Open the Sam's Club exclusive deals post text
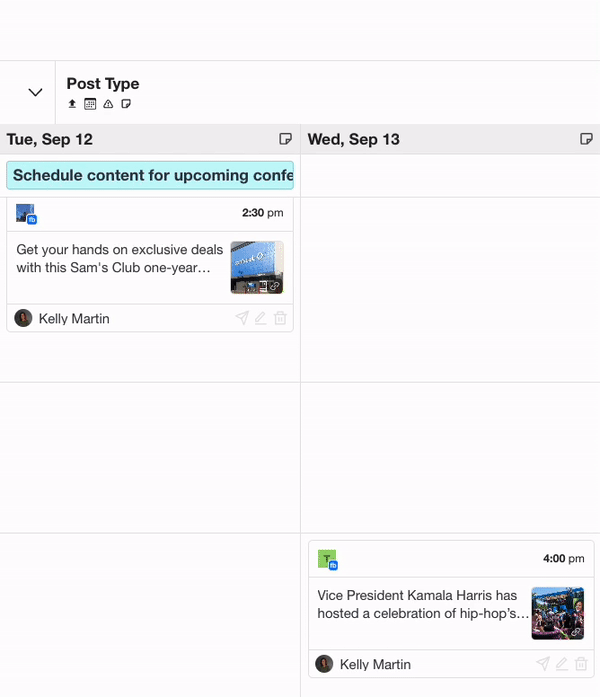Image resolution: width=600 pixels, height=697 pixels. [x=120, y=259]
